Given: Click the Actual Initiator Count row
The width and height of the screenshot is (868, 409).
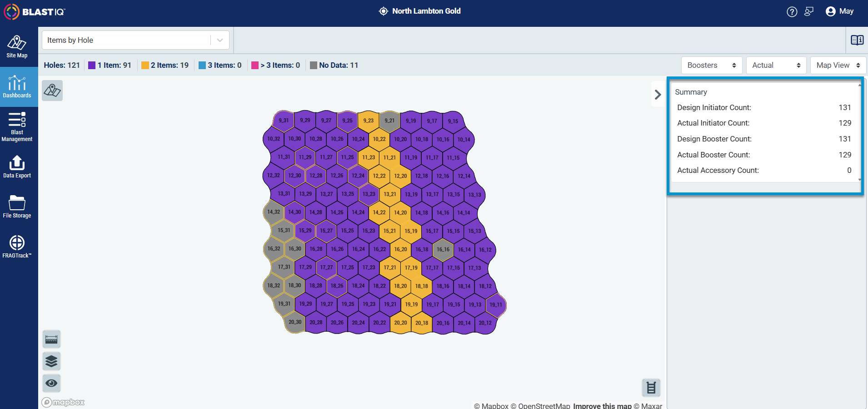Looking at the screenshot, I should coord(764,123).
